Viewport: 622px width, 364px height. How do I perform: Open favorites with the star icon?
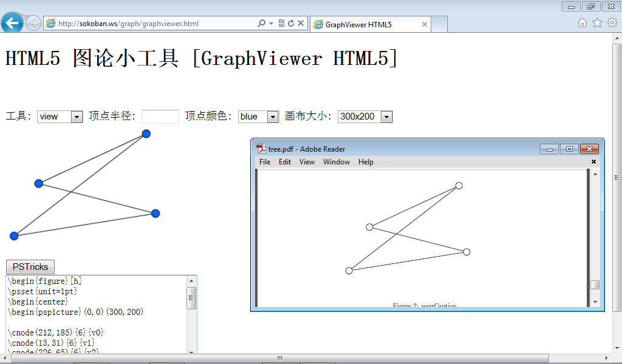point(597,23)
